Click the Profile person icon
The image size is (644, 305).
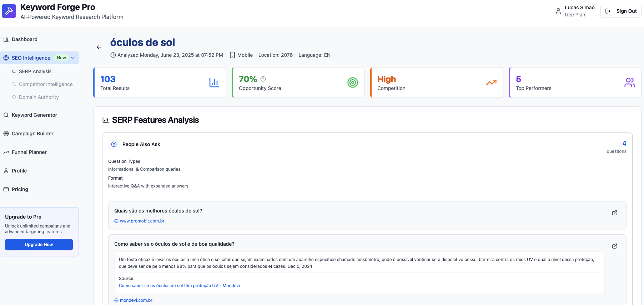click(x=6, y=171)
